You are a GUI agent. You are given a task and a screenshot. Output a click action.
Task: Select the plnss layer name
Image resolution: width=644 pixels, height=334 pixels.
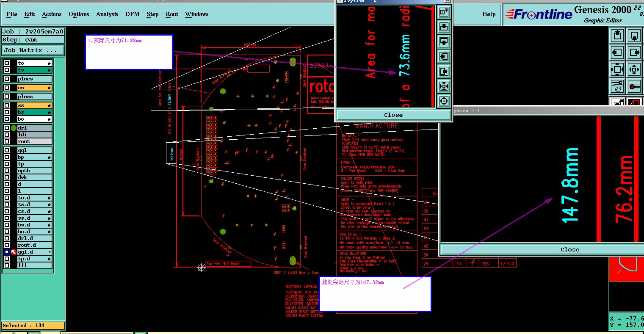34,97
